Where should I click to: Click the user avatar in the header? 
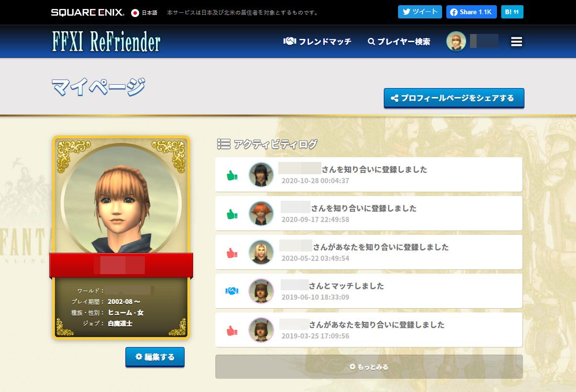[x=456, y=42]
